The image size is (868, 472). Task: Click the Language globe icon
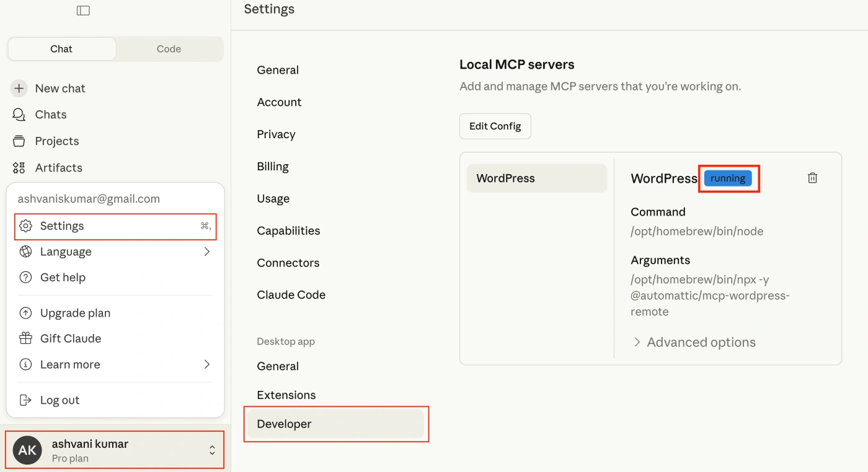pyautogui.click(x=25, y=251)
